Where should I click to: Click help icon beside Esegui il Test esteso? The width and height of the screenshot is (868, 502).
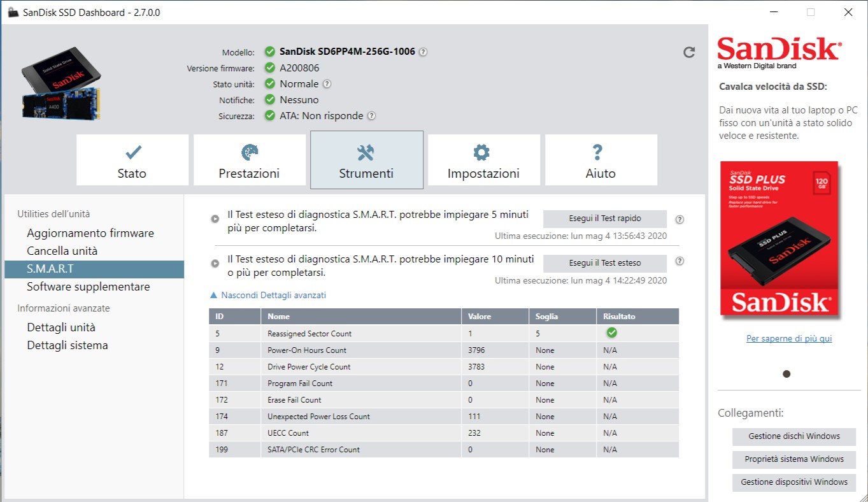tap(679, 261)
